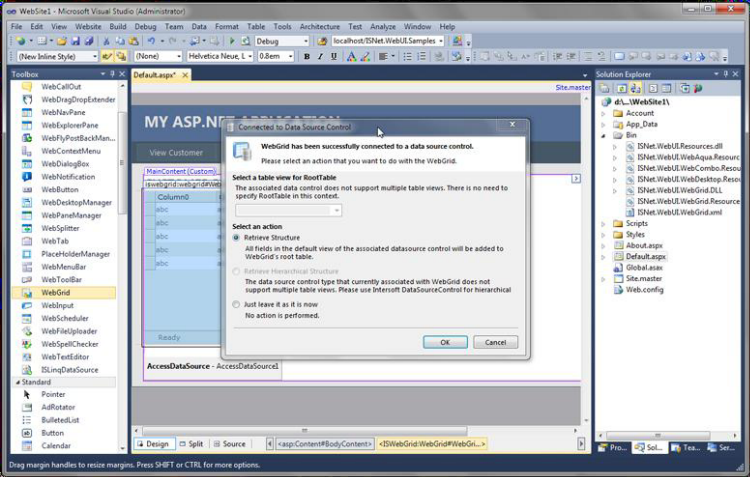Confirm dialog with OK button

coord(445,342)
